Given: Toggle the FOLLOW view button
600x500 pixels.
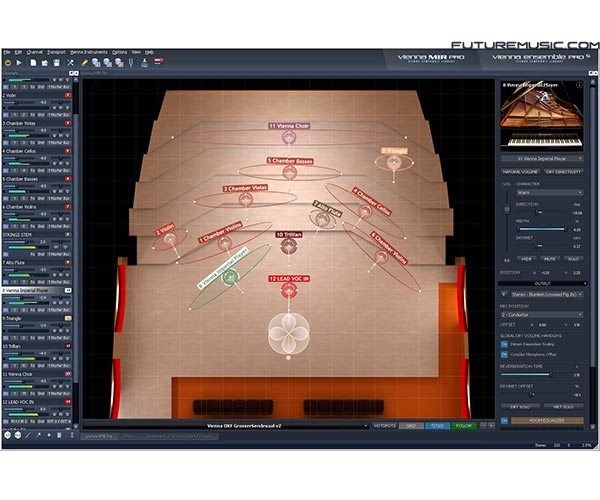Looking at the screenshot, I should click(x=464, y=426).
